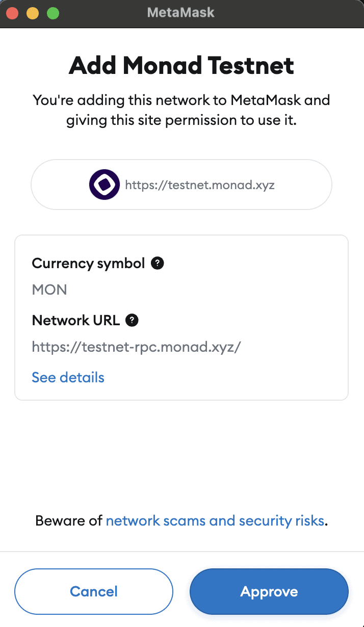The image size is (364, 627).
Task: Approve adding the Monad Testnet network
Action: [269, 591]
